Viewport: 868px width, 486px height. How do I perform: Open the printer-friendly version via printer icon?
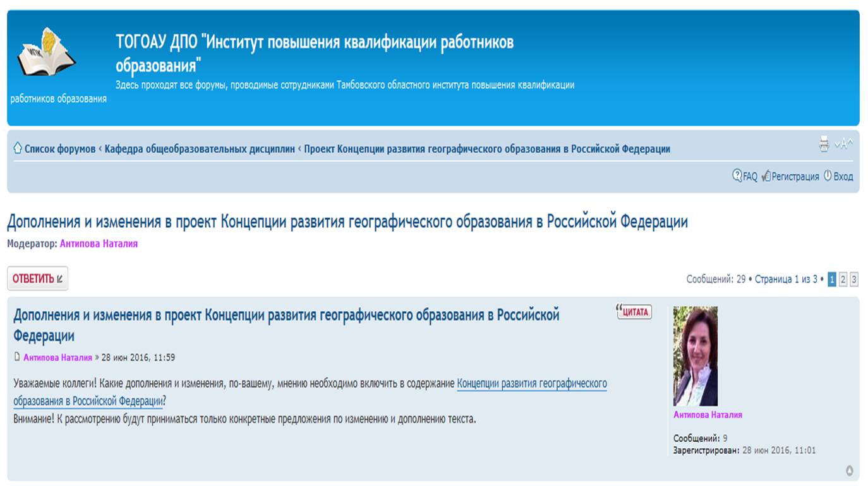[824, 145]
